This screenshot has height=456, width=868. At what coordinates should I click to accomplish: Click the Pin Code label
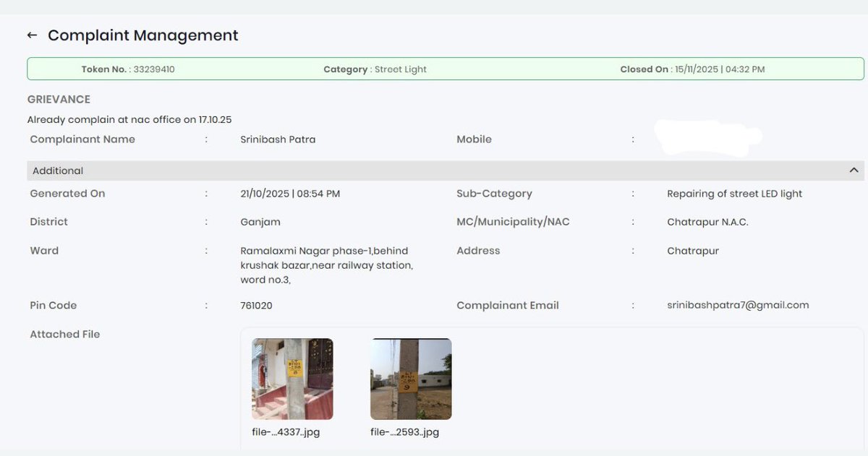click(x=53, y=306)
